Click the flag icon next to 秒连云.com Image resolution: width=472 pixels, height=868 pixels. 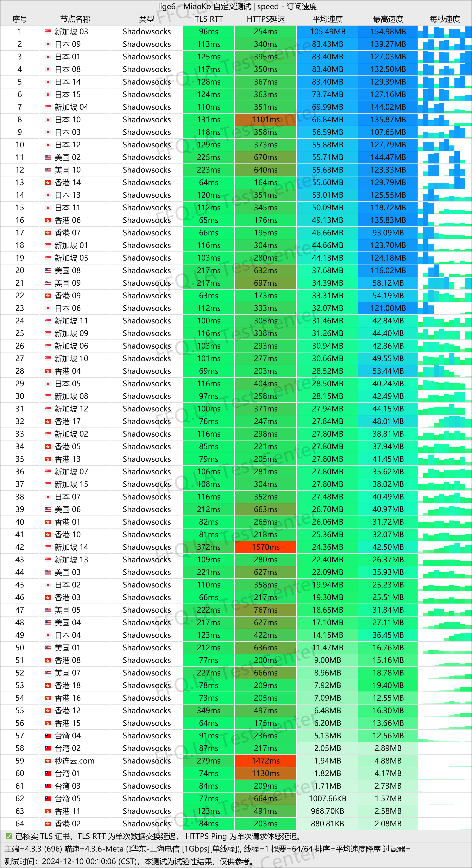pyautogui.click(x=48, y=761)
